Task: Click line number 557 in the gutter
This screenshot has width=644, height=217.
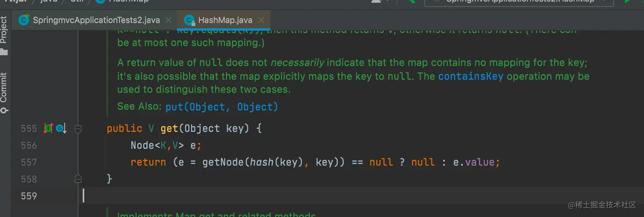Action: click(x=29, y=162)
